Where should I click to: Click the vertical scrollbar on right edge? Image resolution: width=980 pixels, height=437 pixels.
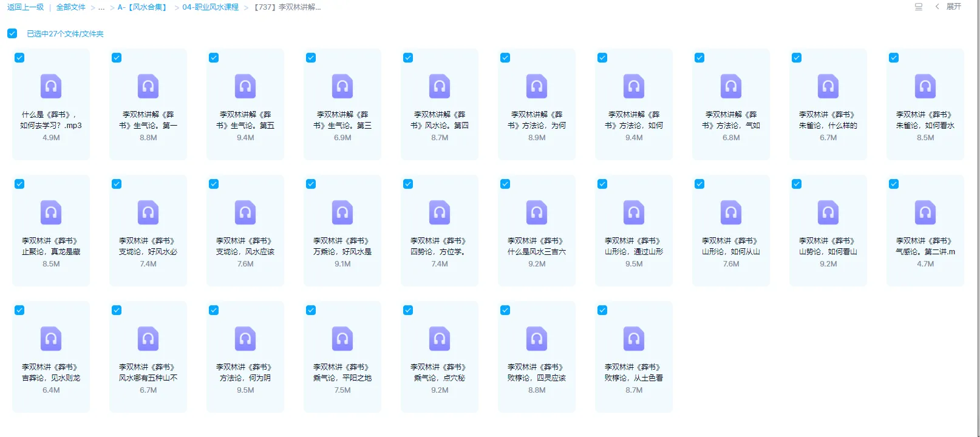click(978, 218)
